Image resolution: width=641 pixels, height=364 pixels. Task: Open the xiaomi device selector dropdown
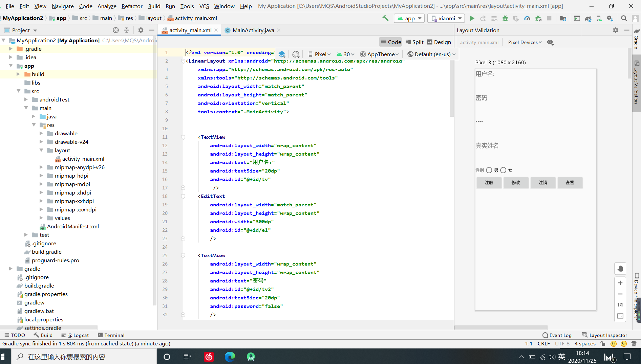(x=446, y=18)
